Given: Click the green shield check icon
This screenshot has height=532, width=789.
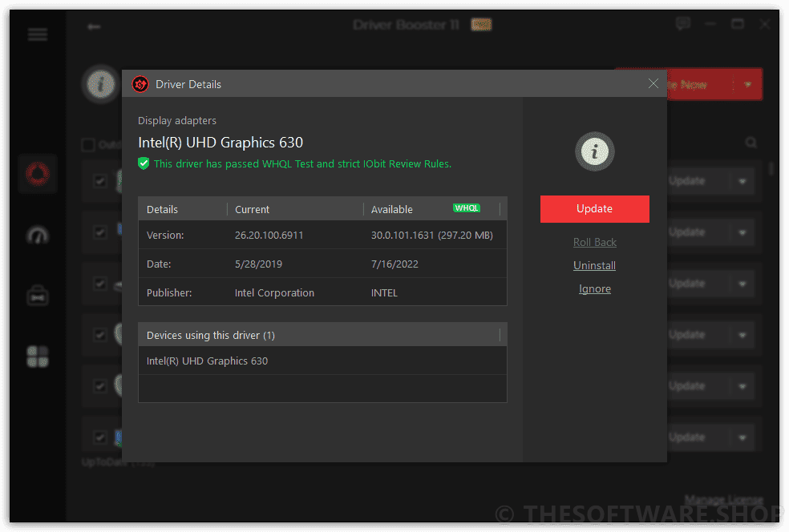Looking at the screenshot, I should click(144, 163).
